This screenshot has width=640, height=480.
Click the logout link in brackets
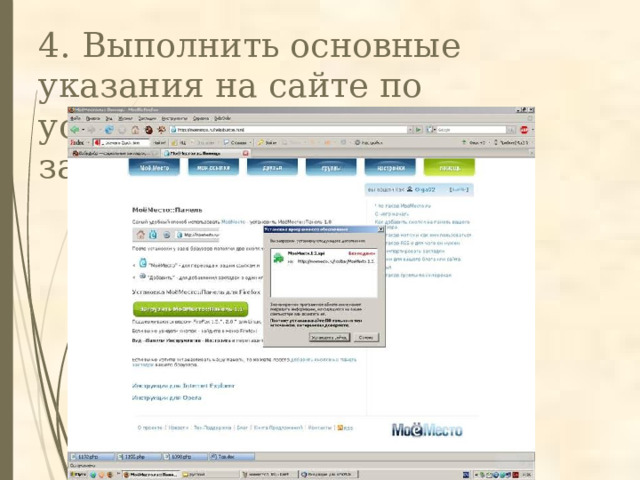pyautogui.click(x=459, y=189)
